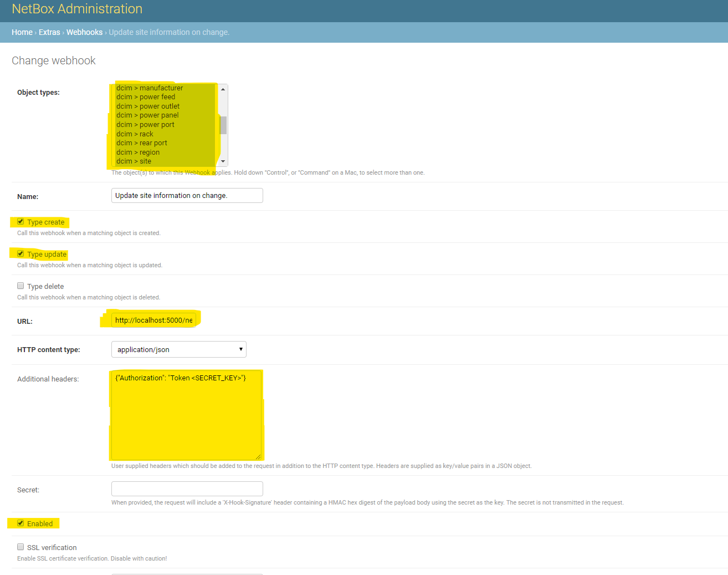
Task: Toggle the Type update checkbox
Action: pyautogui.click(x=20, y=254)
